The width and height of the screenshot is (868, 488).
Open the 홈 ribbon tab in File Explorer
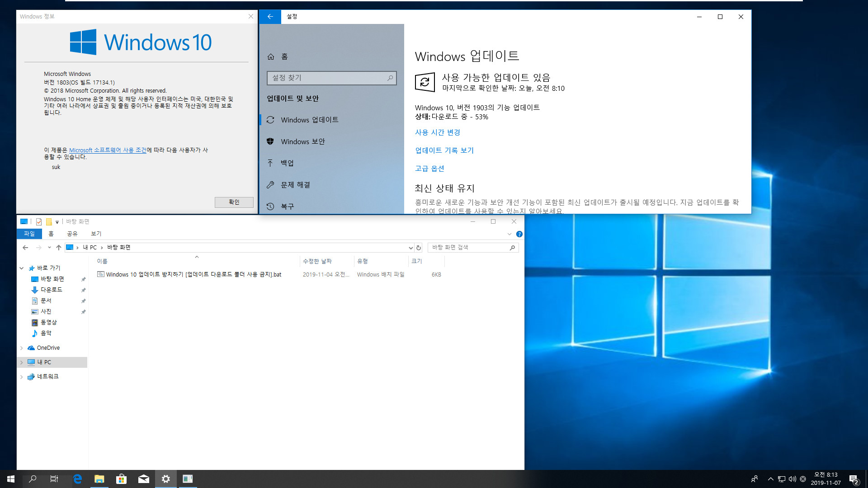[x=51, y=234]
